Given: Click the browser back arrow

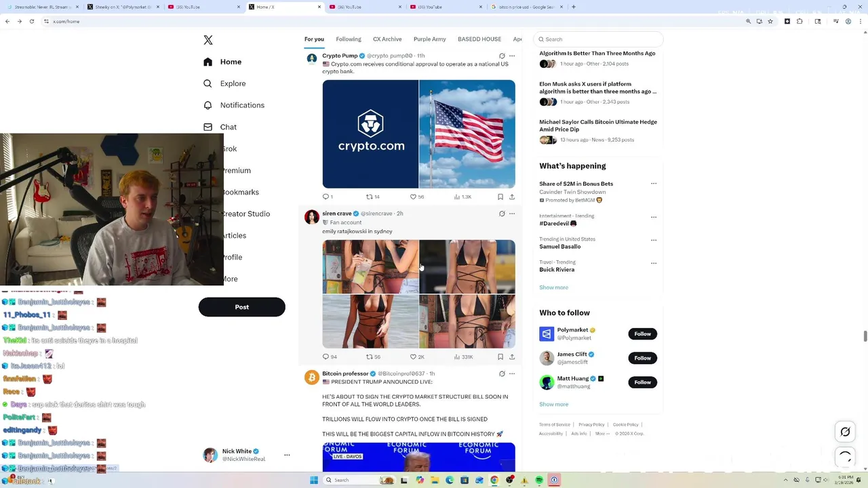Looking at the screenshot, I should [7, 21].
